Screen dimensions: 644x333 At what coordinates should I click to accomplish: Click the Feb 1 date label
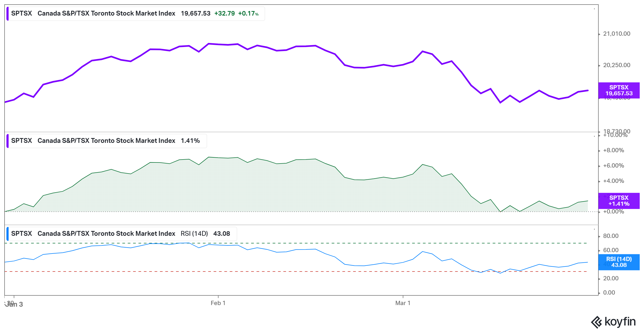218,303
